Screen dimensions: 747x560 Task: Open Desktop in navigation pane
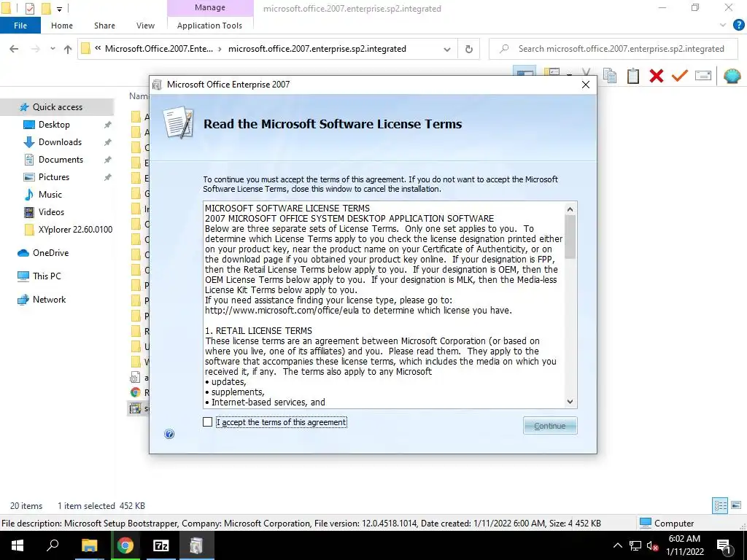(54, 125)
